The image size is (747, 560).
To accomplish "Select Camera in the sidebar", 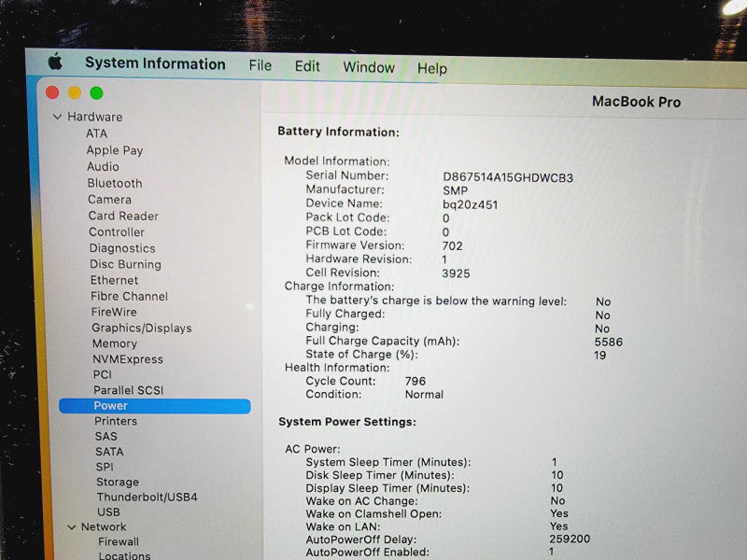I will [x=109, y=200].
